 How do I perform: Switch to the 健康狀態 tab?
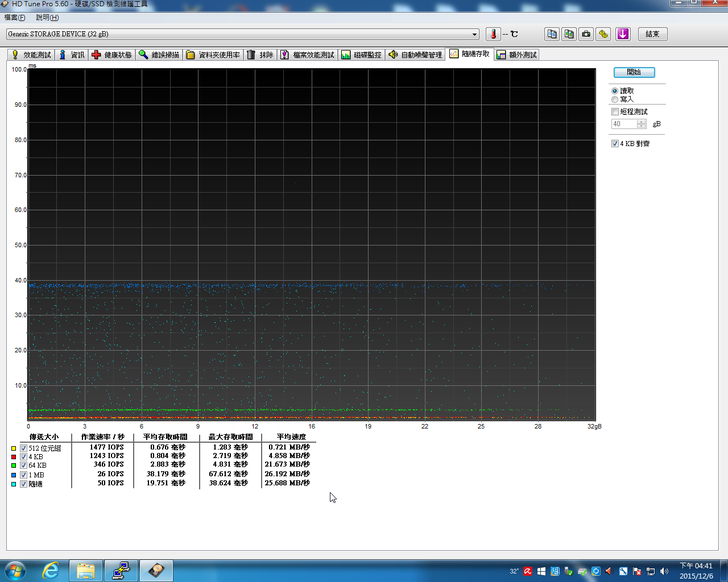pyautogui.click(x=112, y=55)
